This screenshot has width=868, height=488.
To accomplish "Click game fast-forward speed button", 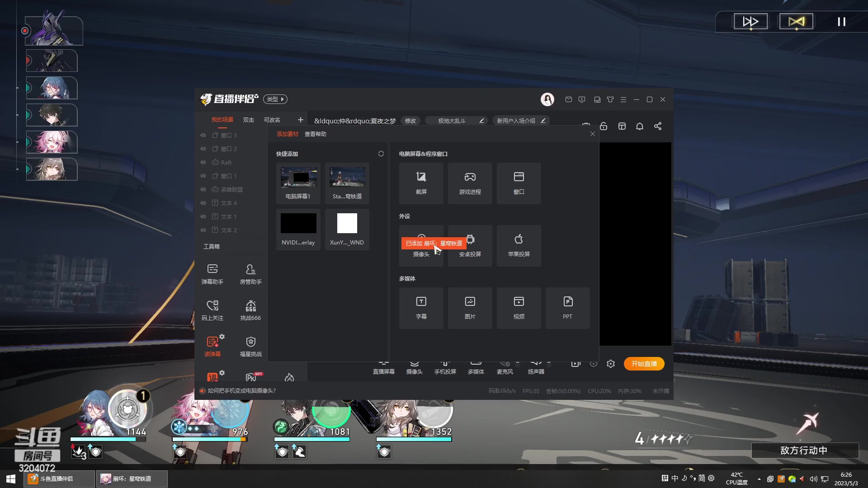I will [750, 21].
